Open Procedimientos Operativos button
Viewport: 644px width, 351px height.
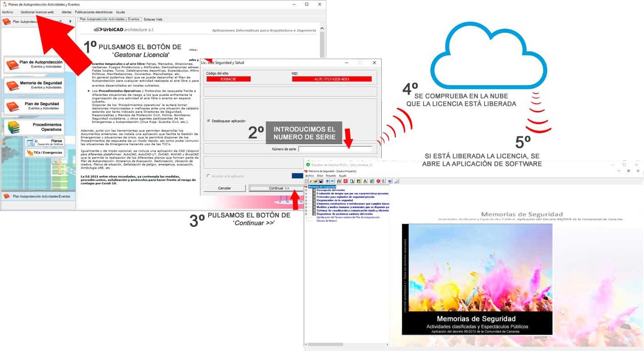pos(34,127)
